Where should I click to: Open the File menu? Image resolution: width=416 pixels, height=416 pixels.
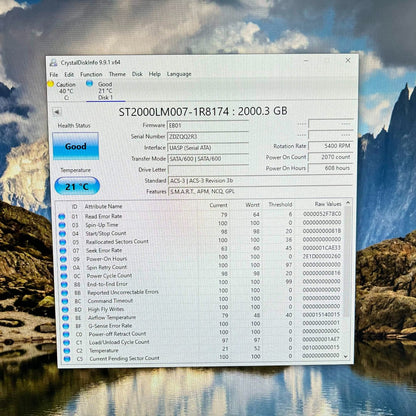coord(54,75)
